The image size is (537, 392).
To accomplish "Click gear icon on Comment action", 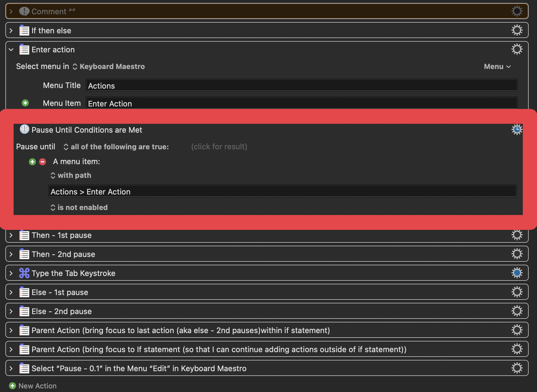I will click(516, 11).
